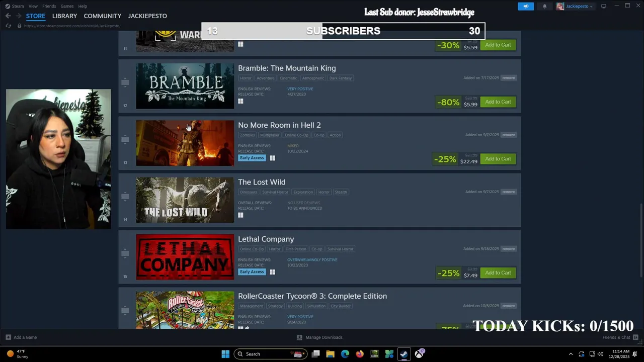Add Lethal Company to cart
Image resolution: width=644 pixels, height=362 pixels.
coord(498,273)
